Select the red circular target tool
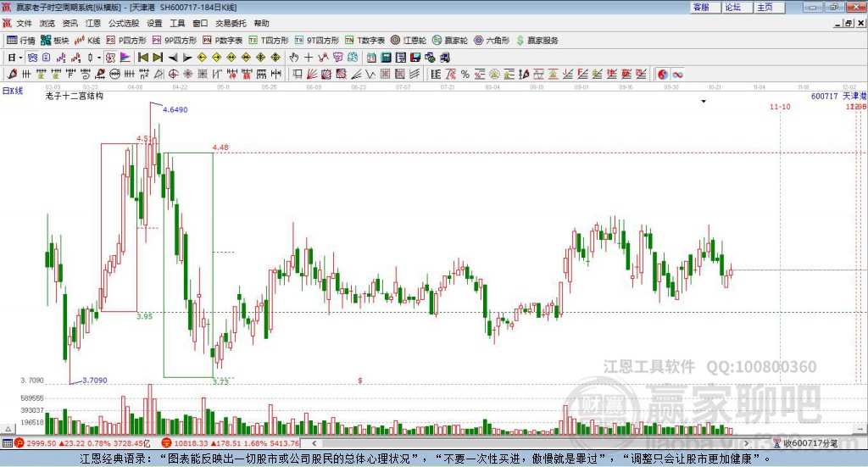 click(x=173, y=74)
